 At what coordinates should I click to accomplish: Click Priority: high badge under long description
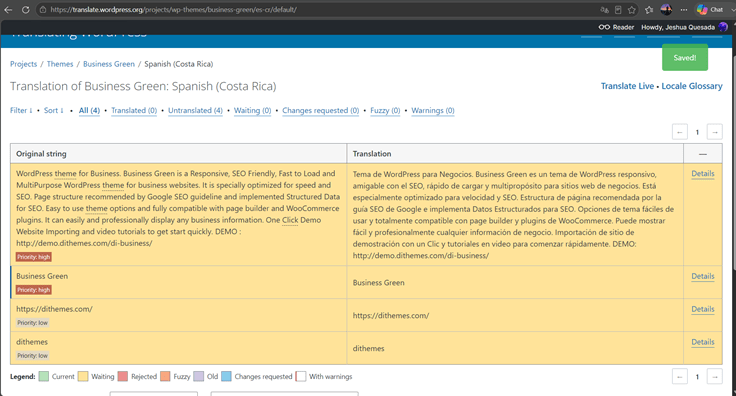[x=33, y=257]
